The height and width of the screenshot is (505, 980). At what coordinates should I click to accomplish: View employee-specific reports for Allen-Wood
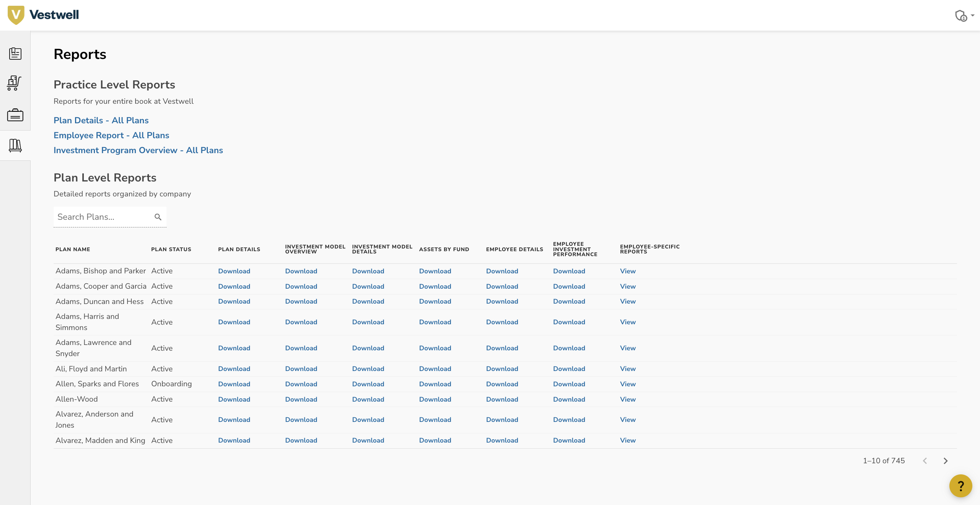tap(628, 399)
